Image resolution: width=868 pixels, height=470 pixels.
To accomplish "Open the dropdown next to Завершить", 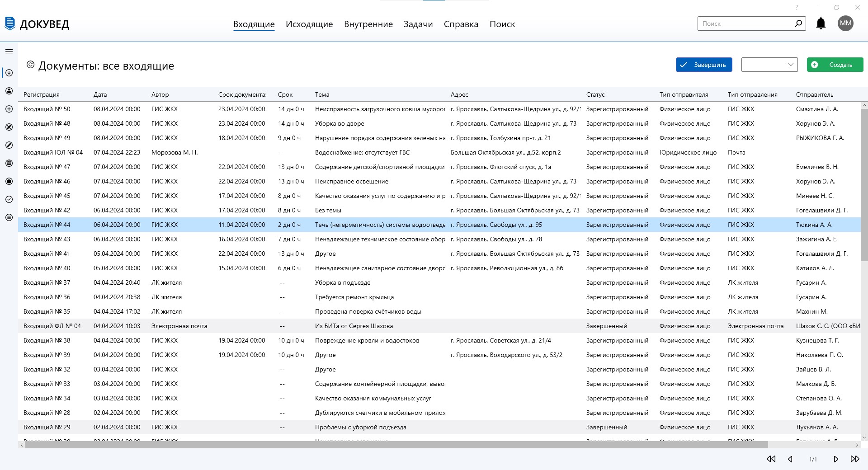I will pyautogui.click(x=769, y=65).
